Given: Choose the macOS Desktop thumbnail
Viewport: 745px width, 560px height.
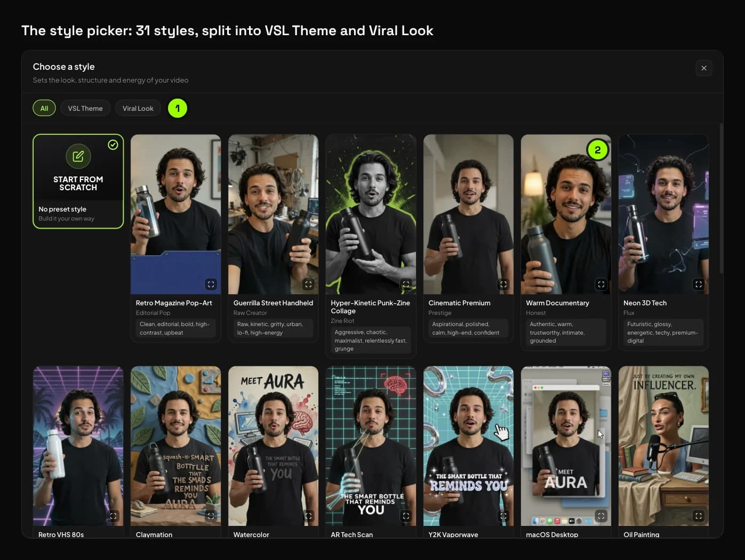Looking at the screenshot, I should click(566, 446).
